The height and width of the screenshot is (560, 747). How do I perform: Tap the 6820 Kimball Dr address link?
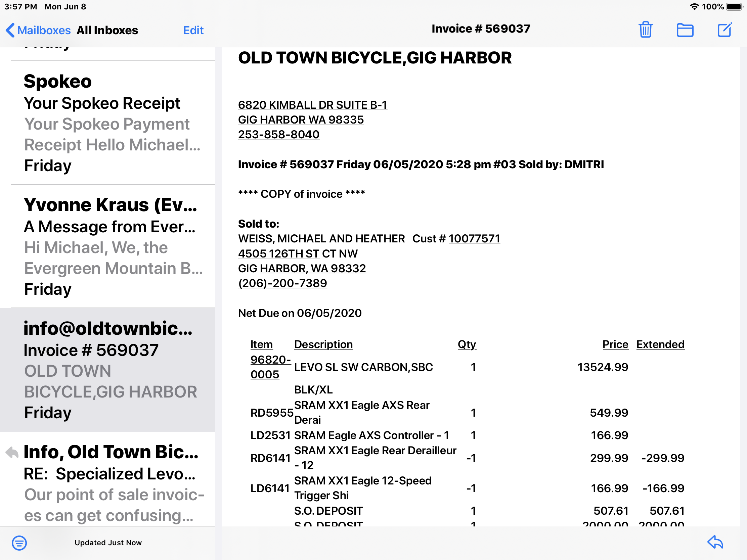click(312, 105)
